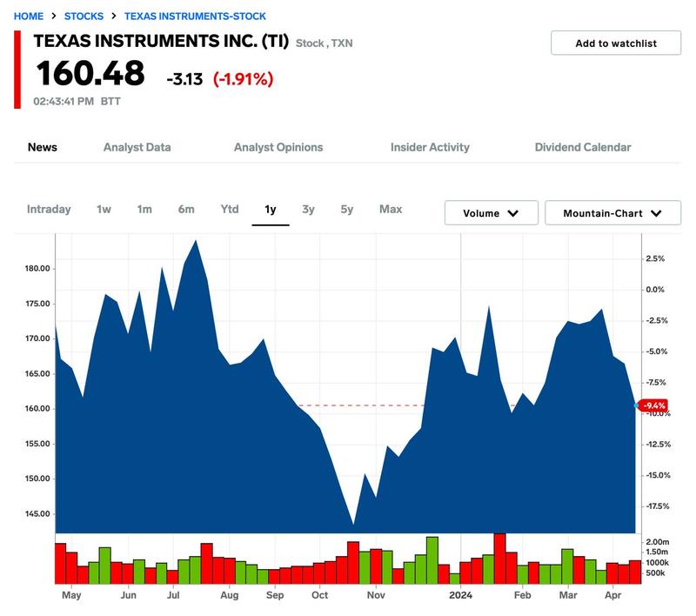Click the (-1.91%) percent change
This screenshot has height=616, width=696.
pyautogui.click(x=244, y=79)
